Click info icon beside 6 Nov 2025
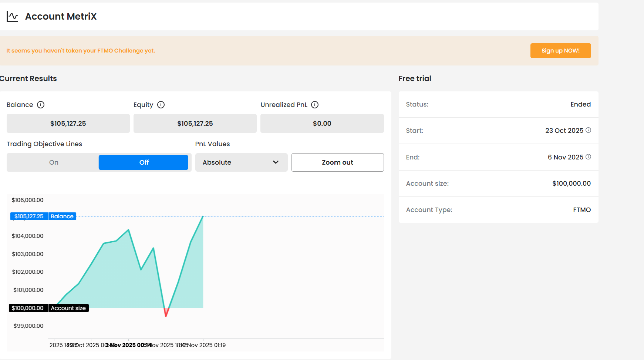This screenshot has height=360, width=644. (x=588, y=157)
